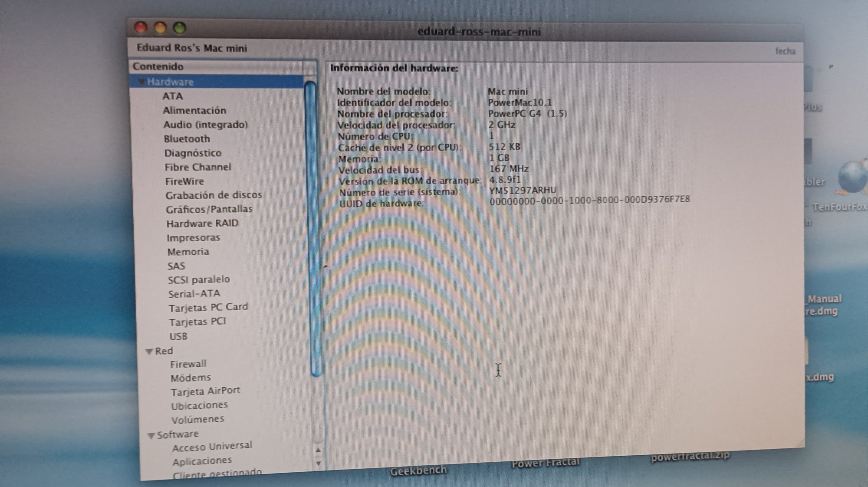Open the USB hardware entry
The image size is (868, 487).
tap(178, 336)
